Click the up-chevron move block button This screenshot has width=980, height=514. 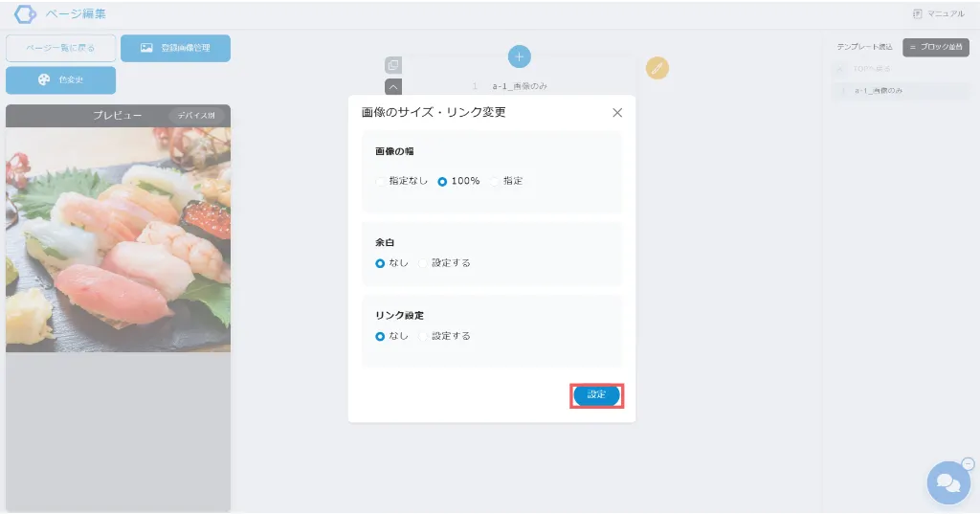[x=392, y=87]
